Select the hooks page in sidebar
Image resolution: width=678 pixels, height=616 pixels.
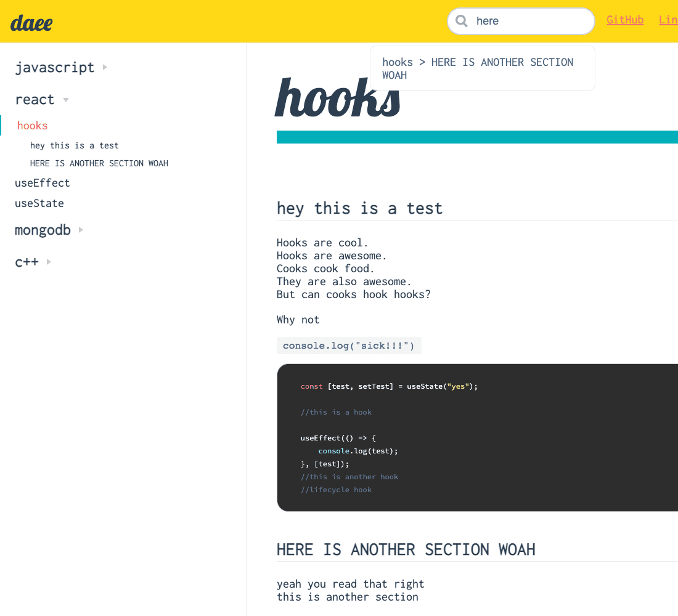click(x=33, y=126)
